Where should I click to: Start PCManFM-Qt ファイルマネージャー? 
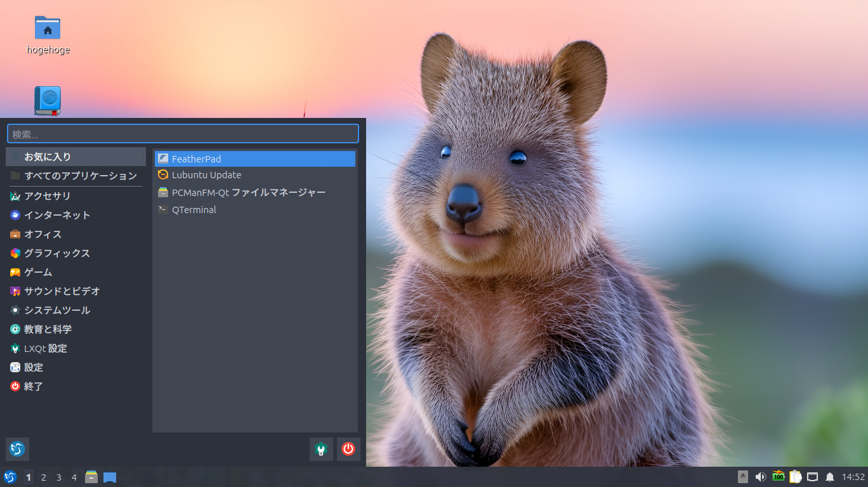coord(249,192)
